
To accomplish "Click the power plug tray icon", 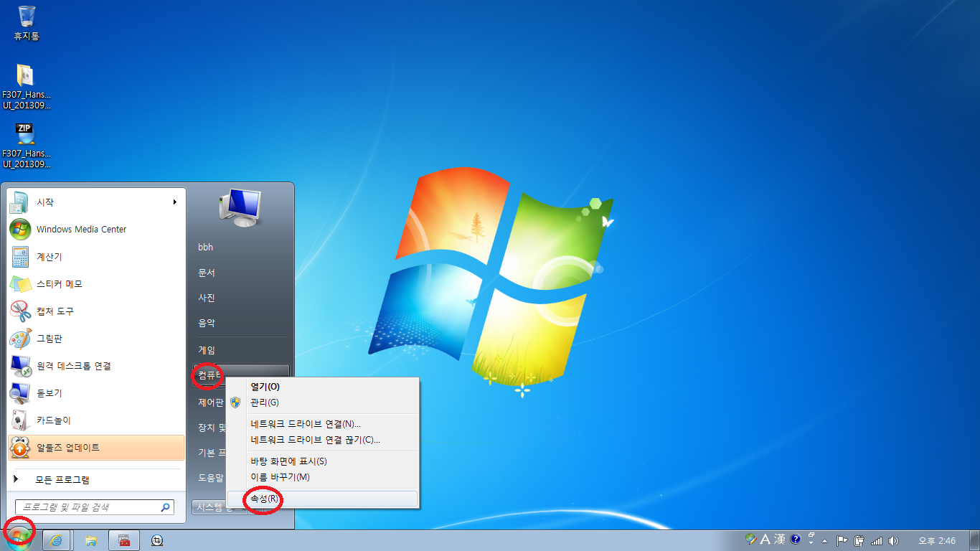I will click(x=858, y=540).
